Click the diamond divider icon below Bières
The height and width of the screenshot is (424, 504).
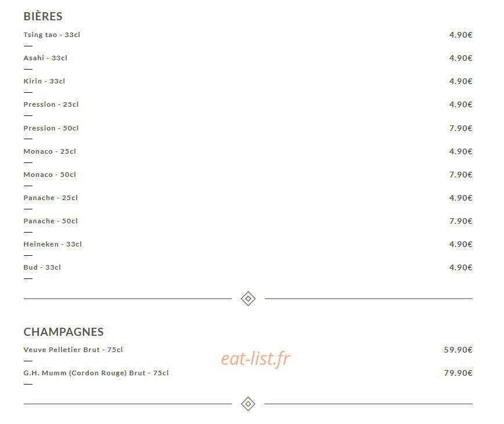point(248,299)
